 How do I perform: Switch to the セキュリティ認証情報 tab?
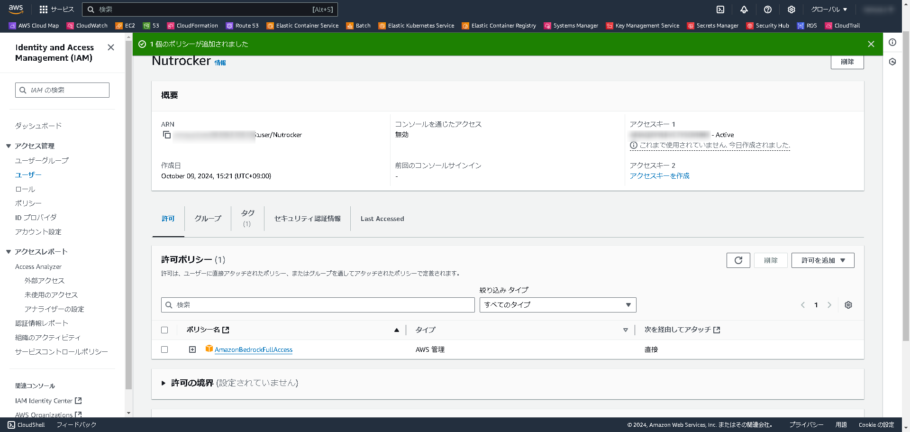[307, 219]
